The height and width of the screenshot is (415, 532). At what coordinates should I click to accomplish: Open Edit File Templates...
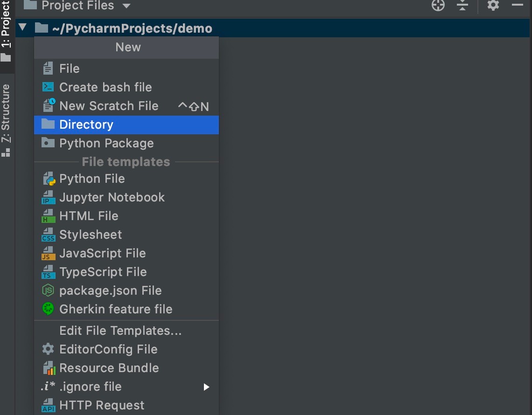click(x=126, y=331)
